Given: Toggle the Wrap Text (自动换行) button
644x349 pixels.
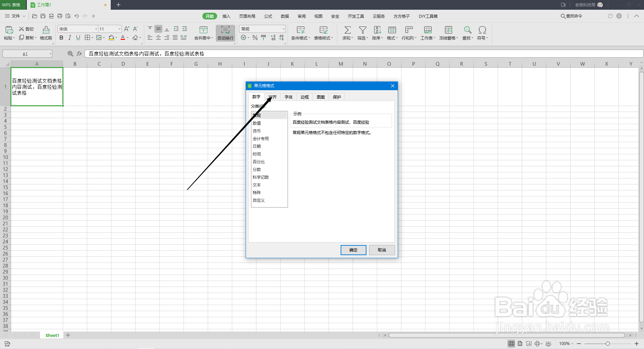Looking at the screenshot, I should pos(226,33).
